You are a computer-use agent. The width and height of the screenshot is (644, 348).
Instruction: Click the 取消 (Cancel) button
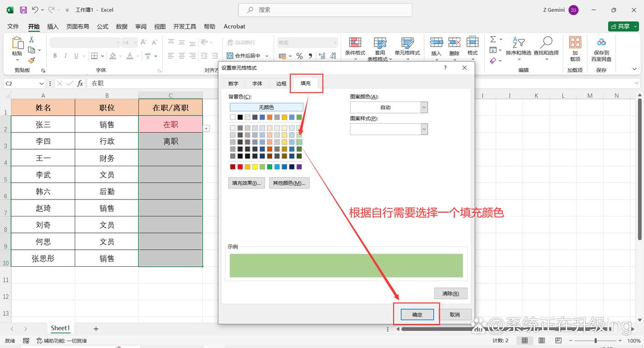(455, 314)
